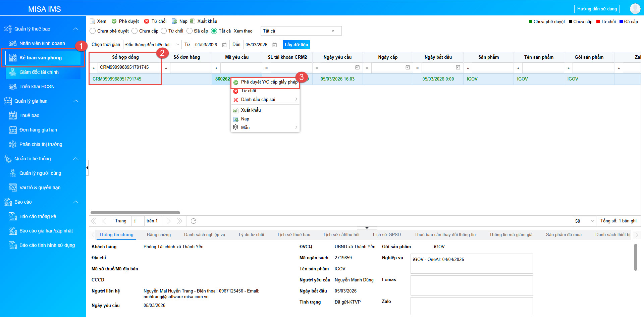Click the green Phê duyệt checkmark toolbar icon

click(x=114, y=21)
